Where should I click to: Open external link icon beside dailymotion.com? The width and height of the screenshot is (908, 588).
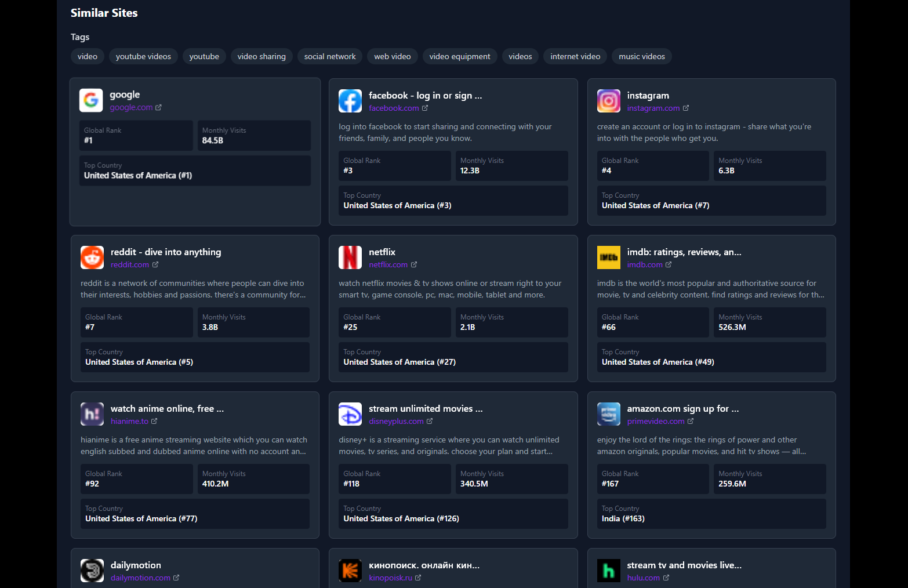pos(176,578)
